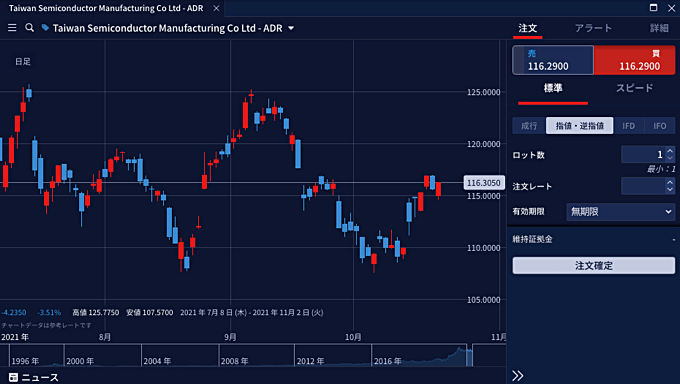
Task: Click 2000 年 on the overview timeline
Action: [80, 361]
